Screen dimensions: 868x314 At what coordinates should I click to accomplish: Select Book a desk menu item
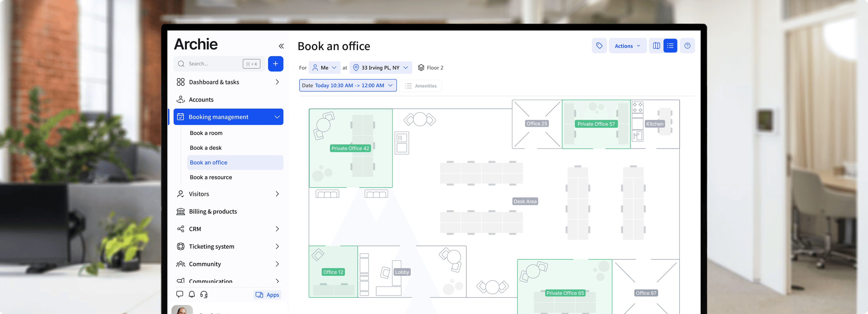(x=205, y=148)
